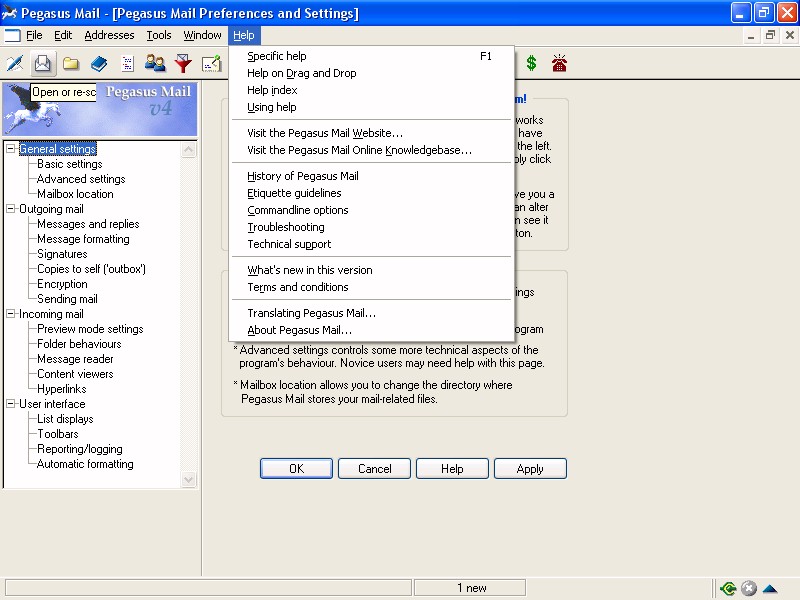Image resolution: width=800 pixels, height=600 pixels.
Task: Select Basic settings in tree
Action: [x=70, y=164]
